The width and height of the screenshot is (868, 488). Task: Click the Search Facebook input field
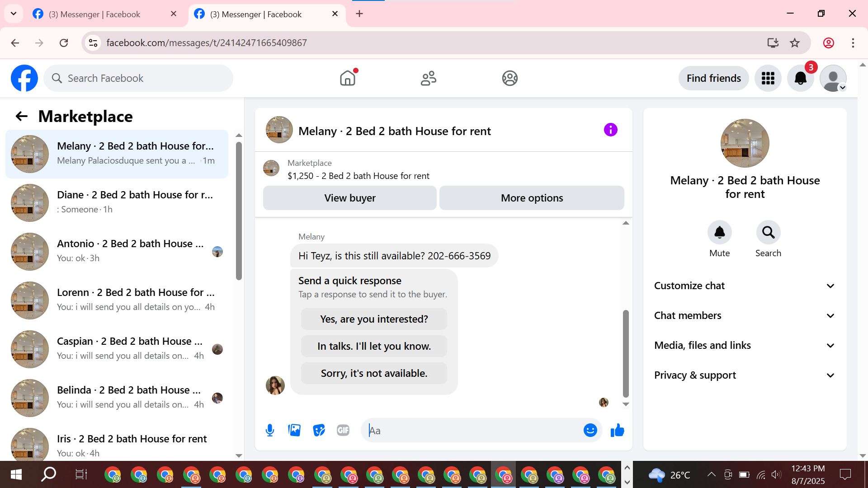138,78
